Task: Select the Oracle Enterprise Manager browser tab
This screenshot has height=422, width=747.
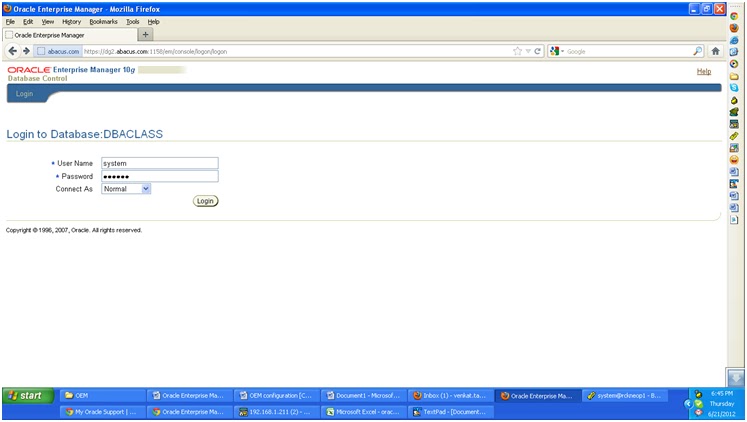Action: [x=70, y=35]
